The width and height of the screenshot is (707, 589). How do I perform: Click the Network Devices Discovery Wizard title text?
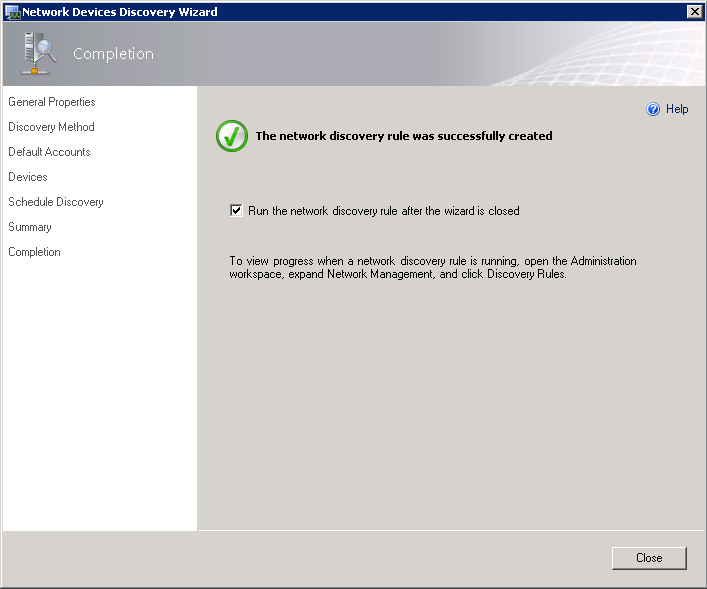point(120,12)
